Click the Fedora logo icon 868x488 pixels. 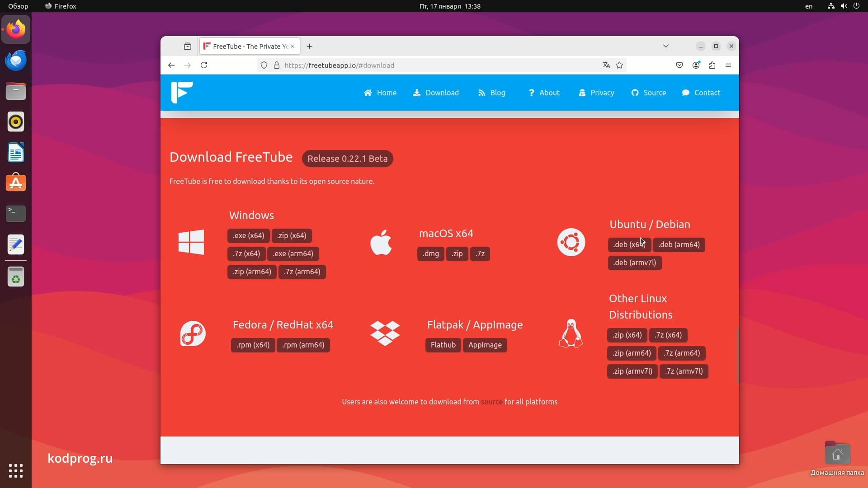click(193, 333)
